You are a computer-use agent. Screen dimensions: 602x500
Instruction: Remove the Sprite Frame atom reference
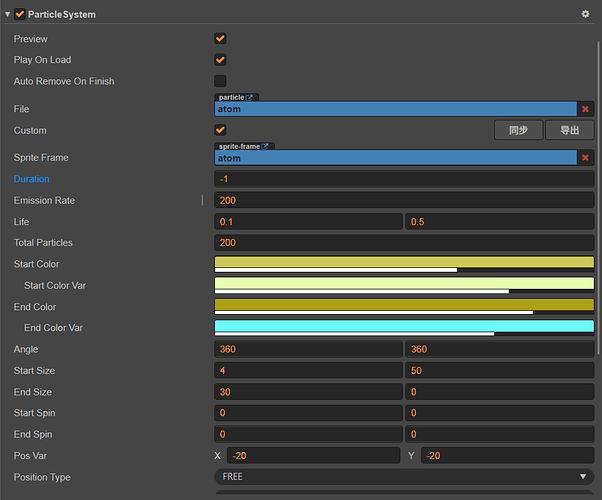tap(586, 158)
